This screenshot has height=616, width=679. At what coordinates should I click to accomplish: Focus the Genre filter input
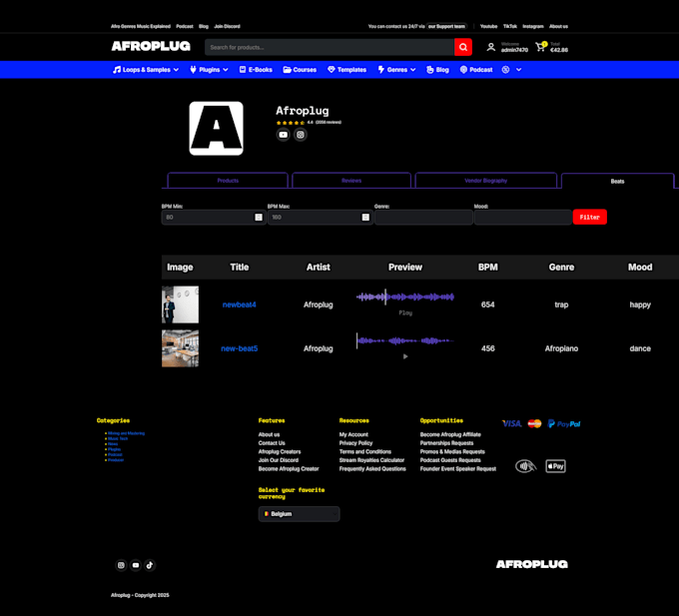coord(423,218)
